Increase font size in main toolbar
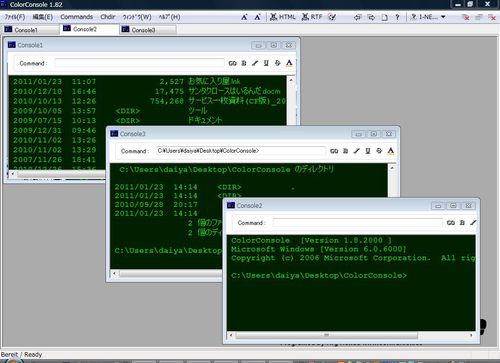The height and width of the screenshot is (363, 500). tap(244, 17)
